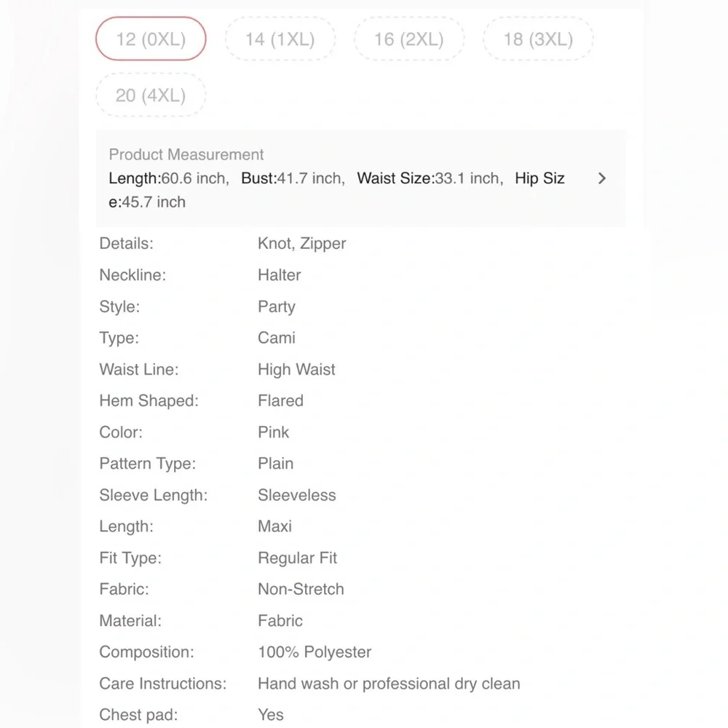Select size 12 (0XL)
Image resolution: width=728 pixels, height=728 pixels.
point(151,39)
